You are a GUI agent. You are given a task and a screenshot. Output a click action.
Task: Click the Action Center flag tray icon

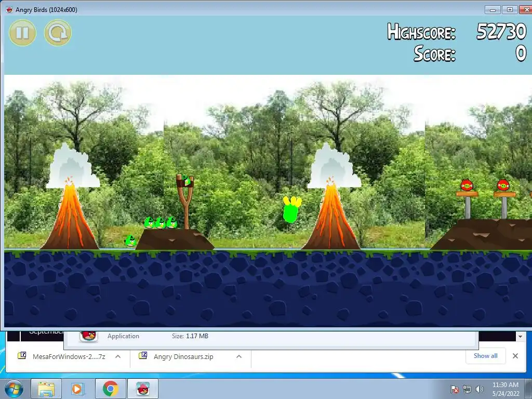click(x=455, y=389)
